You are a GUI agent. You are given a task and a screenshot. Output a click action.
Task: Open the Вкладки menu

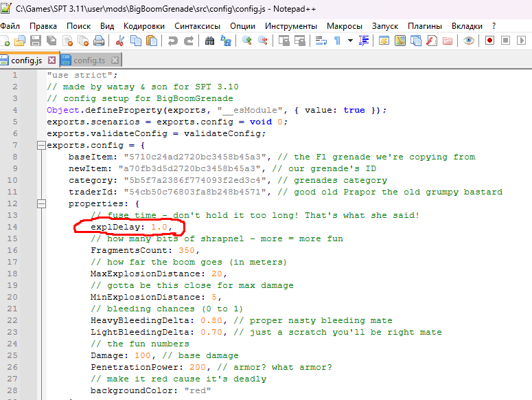[467, 26]
